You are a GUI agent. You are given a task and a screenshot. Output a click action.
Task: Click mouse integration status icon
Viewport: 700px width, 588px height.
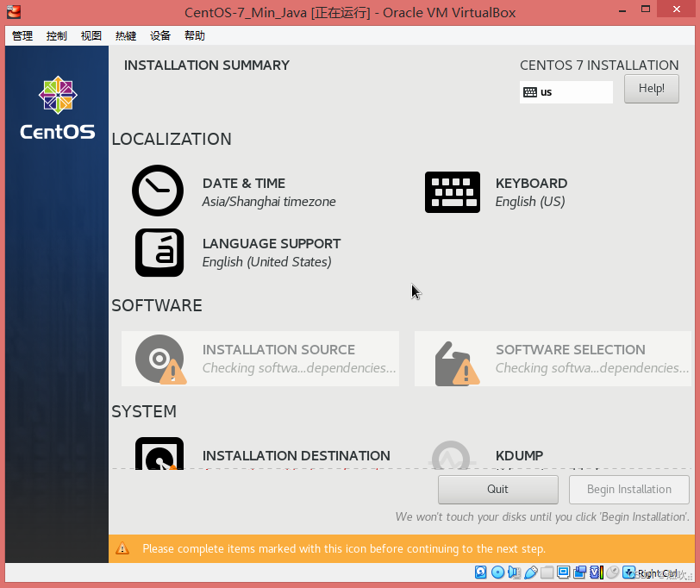(x=612, y=572)
